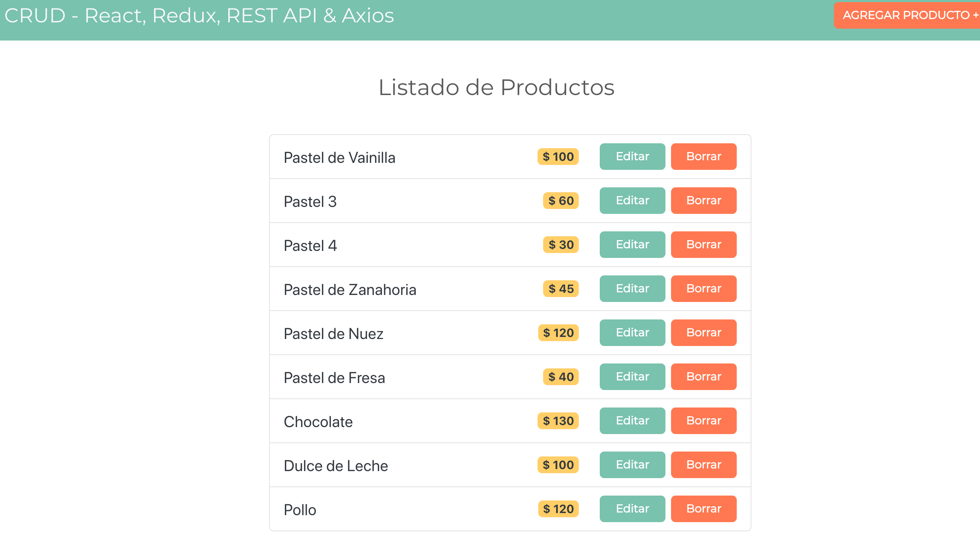Edit the Pastel de Nuez product
Viewport: 980px width, 548px height.
(x=632, y=332)
